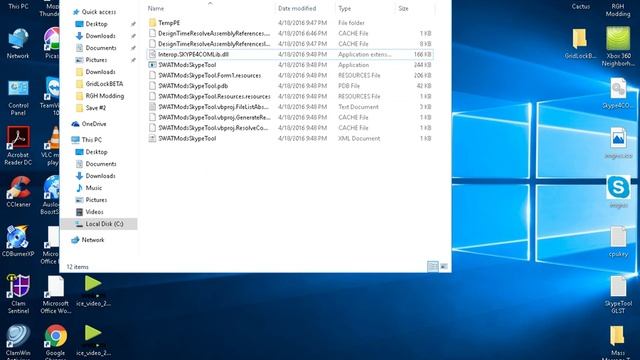This screenshot has width=640, height=360.
Task: Select the SWATModsSkypeTool Application file
Action: point(290,65)
